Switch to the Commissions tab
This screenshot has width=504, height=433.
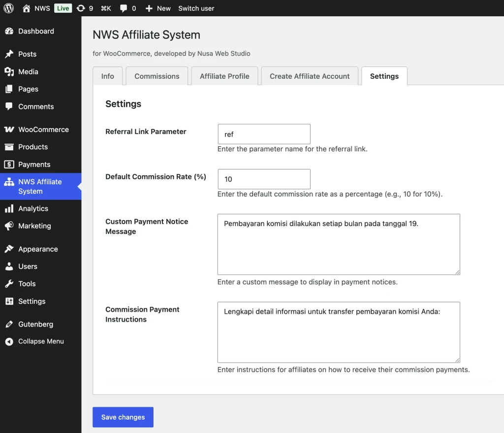157,76
